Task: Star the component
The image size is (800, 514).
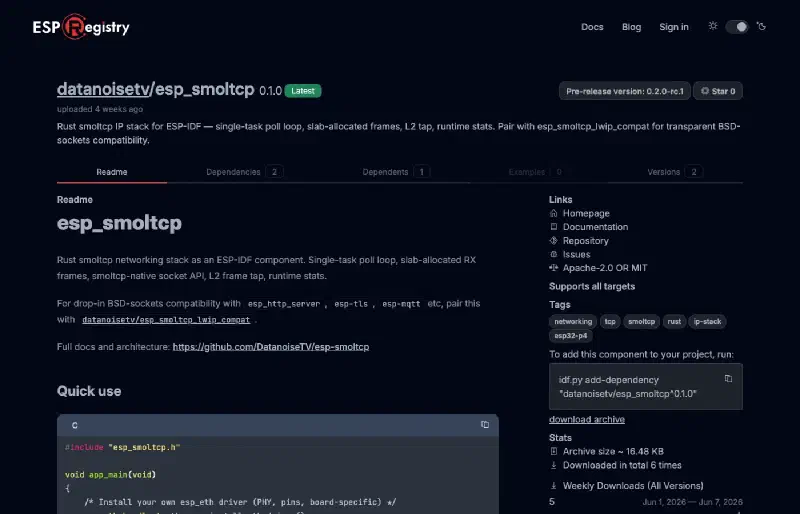Action: click(717, 91)
